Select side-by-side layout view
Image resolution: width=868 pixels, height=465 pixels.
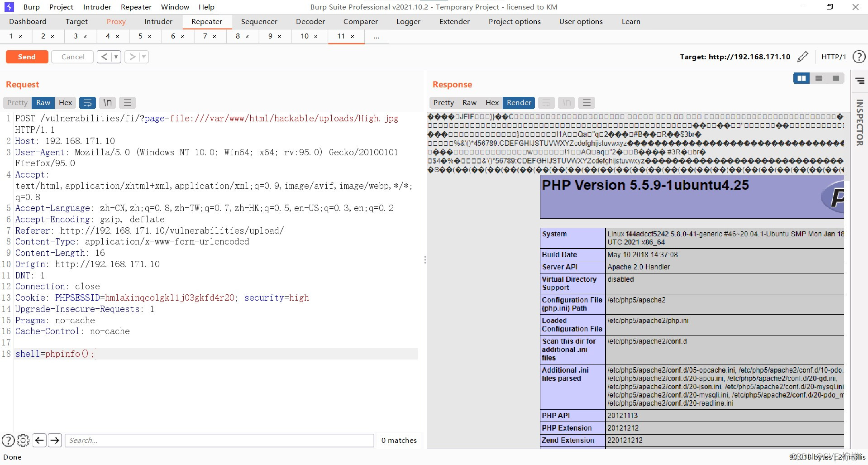pos(801,78)
